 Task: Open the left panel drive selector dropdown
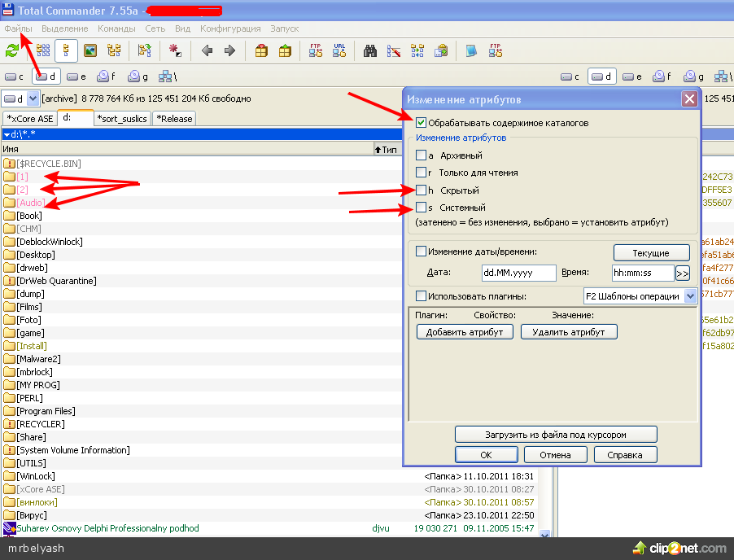(33, 98)
